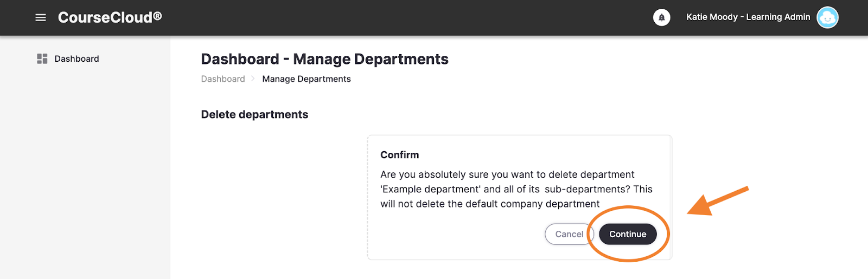Confirm deletion with the Continue button
The image size is (868, 279).
(628, 234)
